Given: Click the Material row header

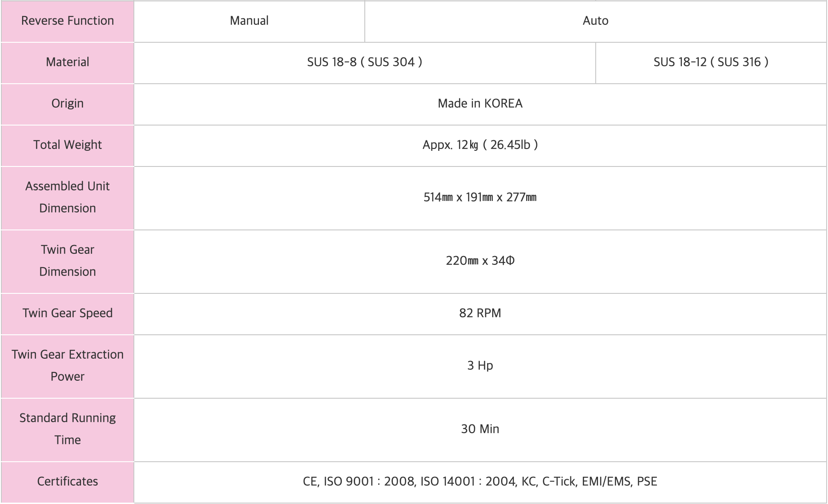Looking at the screenshot, I should (x=68, y=62).
